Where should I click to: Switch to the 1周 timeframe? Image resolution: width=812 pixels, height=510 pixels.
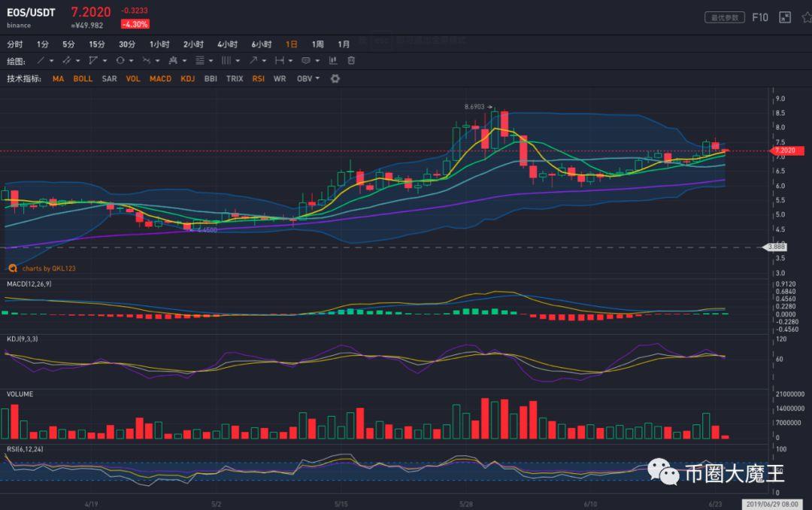pos(318,44)
